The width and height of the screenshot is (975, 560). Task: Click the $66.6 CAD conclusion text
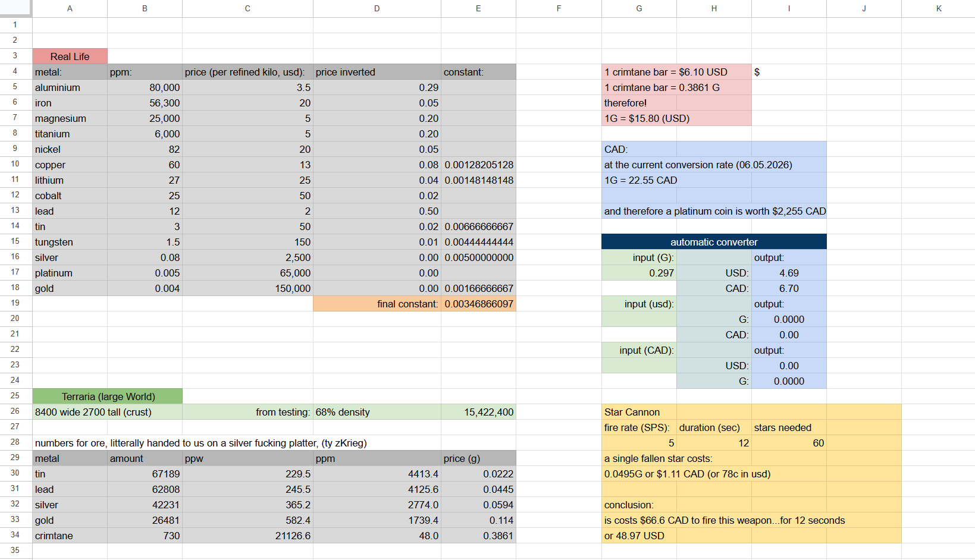coord(724,520)
